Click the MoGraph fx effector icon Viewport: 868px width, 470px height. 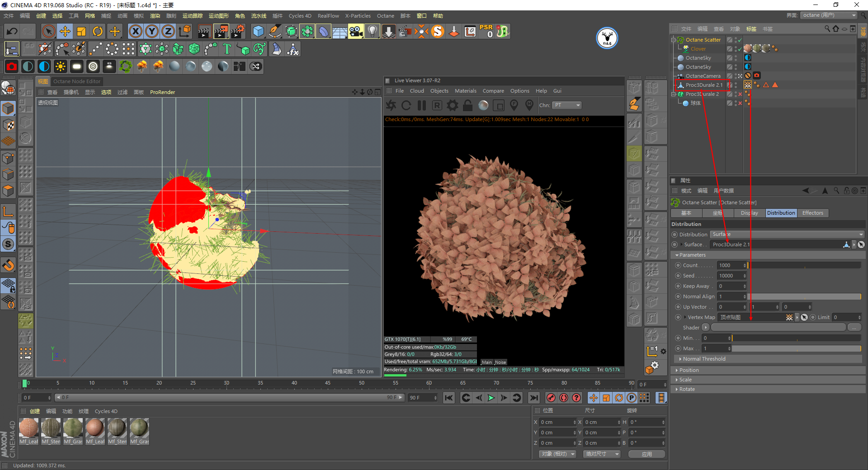click(x=293, y=49)
